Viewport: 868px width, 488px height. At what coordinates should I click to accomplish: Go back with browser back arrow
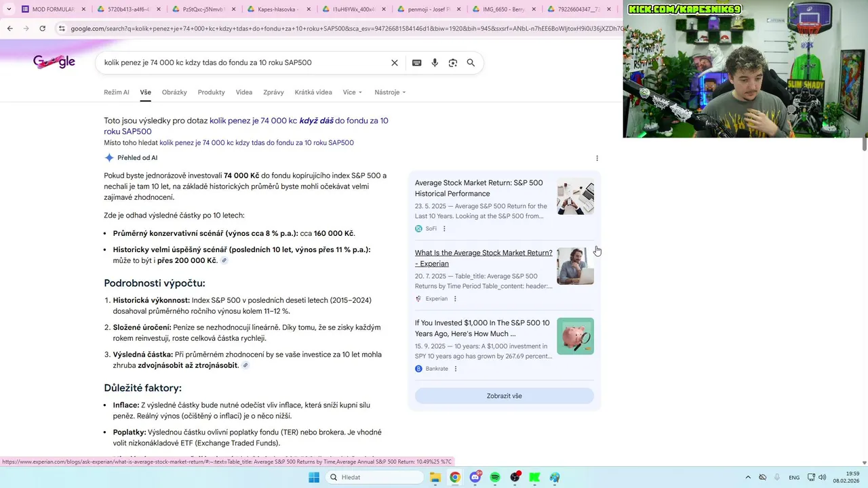pos(9,28)
